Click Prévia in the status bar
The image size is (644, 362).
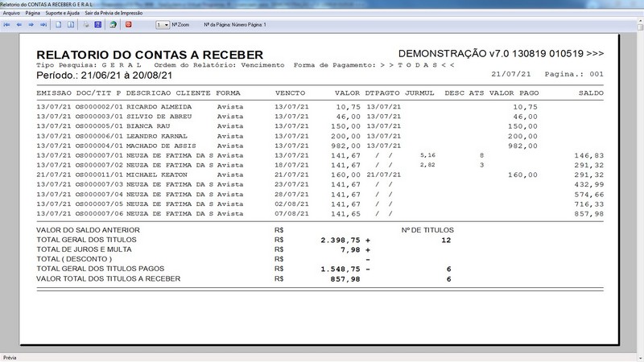pyautogui.click(x=10, y=358)
